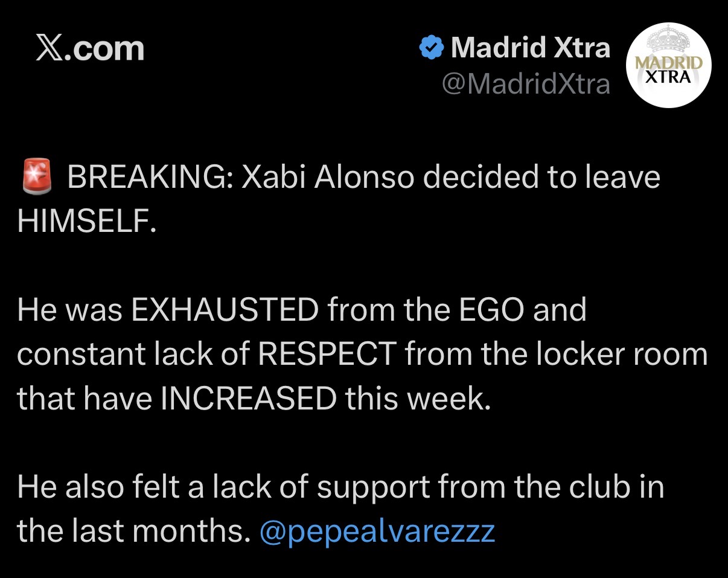The height and width of the screenshot is (578, 728).
Task: Click the phrase "this week."
Action: 417,399
